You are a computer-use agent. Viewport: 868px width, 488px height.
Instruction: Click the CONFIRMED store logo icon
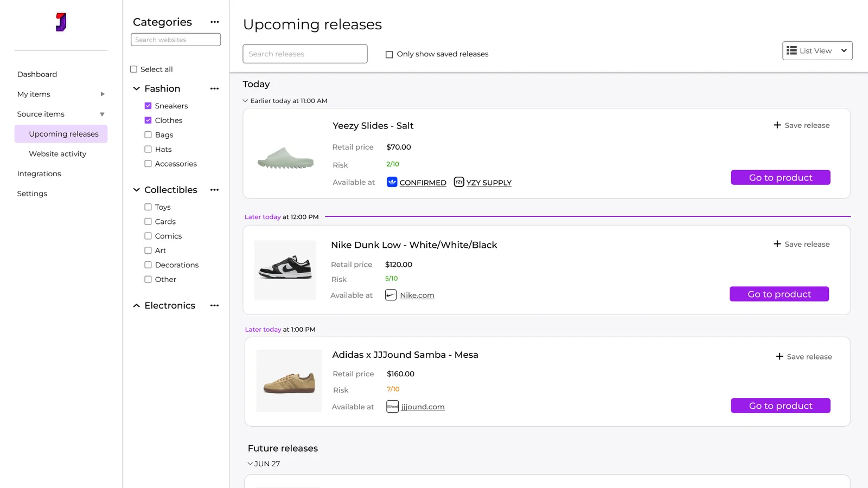(x=392, y=182)
